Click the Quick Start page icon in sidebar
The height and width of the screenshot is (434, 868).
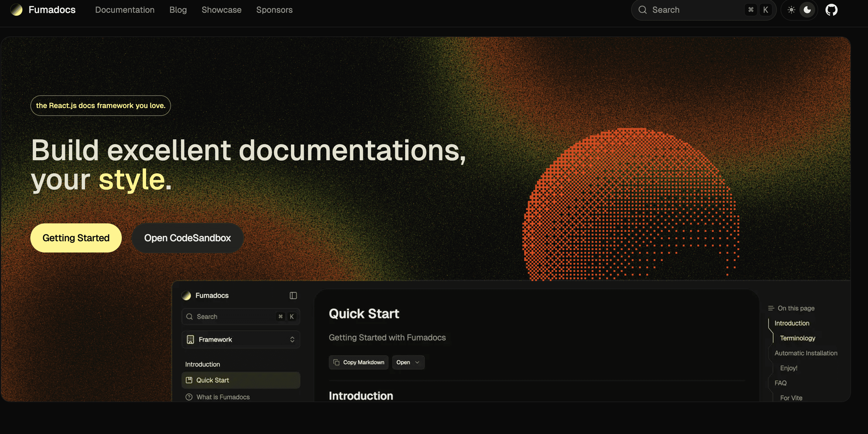189,380
